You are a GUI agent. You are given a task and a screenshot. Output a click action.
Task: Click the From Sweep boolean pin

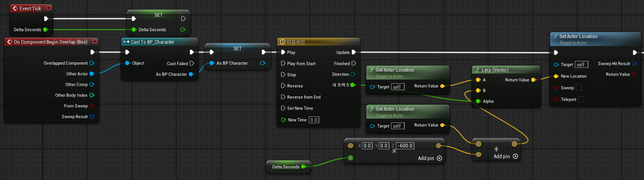pyautogui.click(x=92, y=106)
